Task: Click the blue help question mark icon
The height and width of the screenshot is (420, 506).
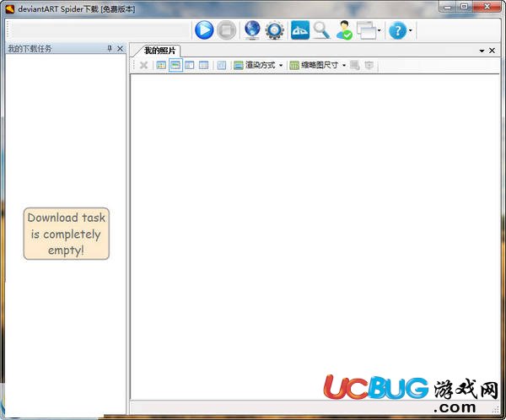Action: pyautogui.click(x=397, y=30)
